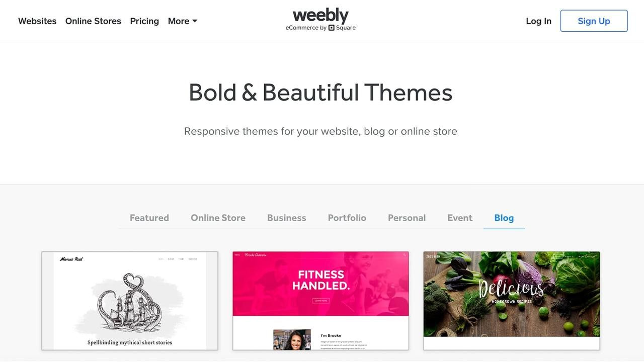Switch to the Online Store tab
Viewport: 644px width, 362px height.
point(218,218)
